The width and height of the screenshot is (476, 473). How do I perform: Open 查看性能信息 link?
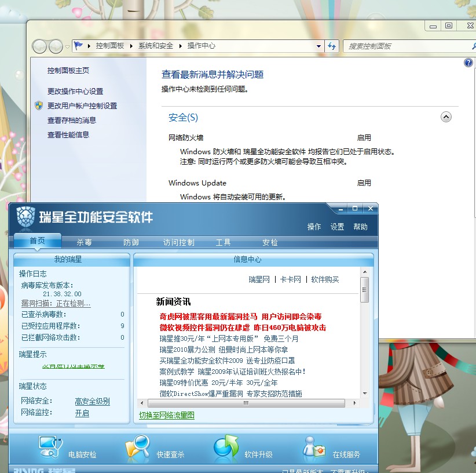click(x=68, y=134)
